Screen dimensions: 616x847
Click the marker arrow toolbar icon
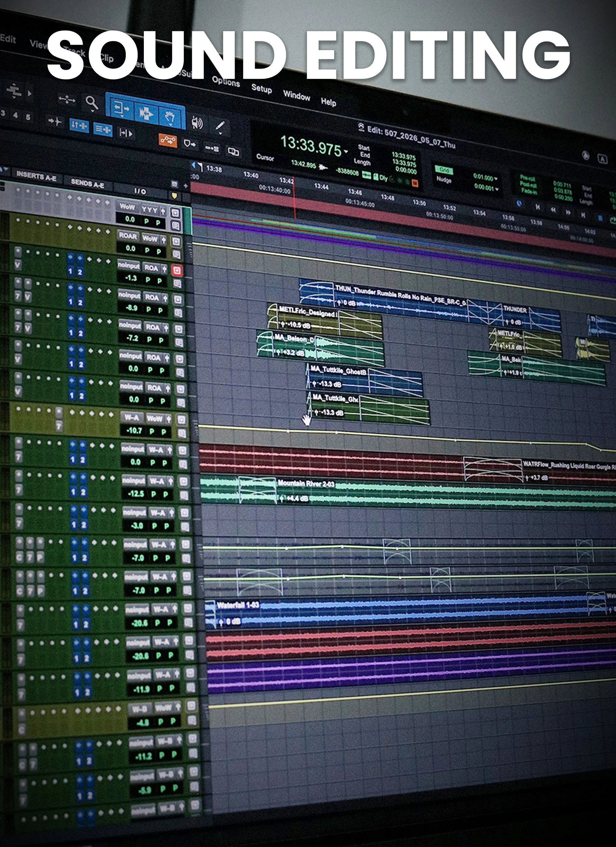click(x=190, y=144)
